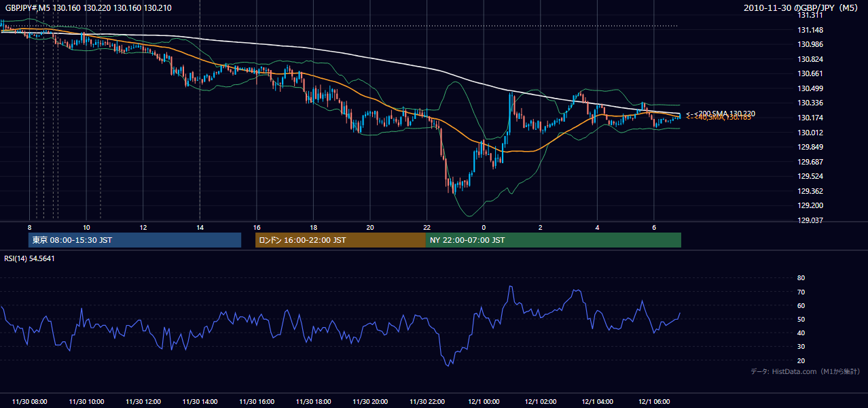Click RSI scale value 40

pyautogui.click(x=801, y=333)
